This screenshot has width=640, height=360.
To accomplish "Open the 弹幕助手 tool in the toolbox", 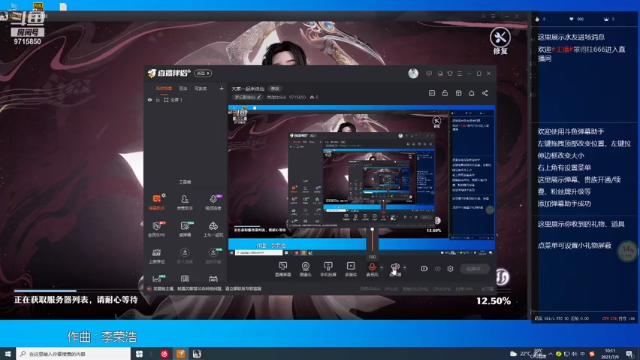I will [x=157, y=202].
